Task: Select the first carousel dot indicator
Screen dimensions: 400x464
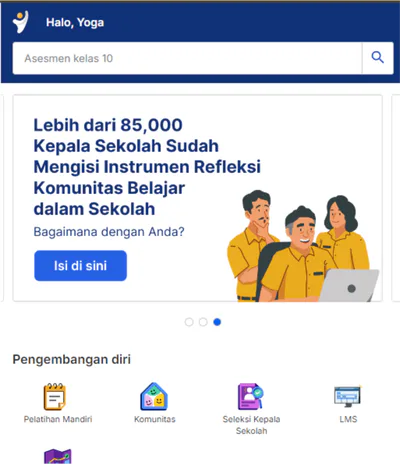Action: coord(189,322)
